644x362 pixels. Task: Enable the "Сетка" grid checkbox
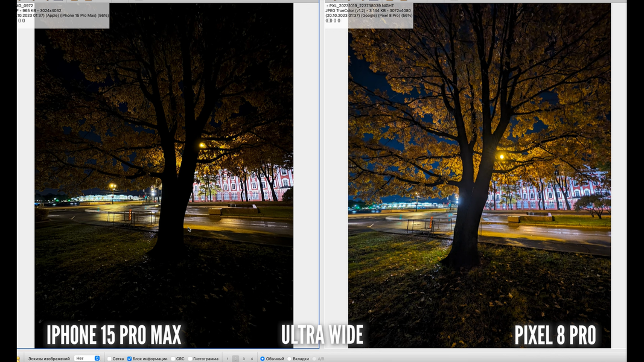click(109, 359)
